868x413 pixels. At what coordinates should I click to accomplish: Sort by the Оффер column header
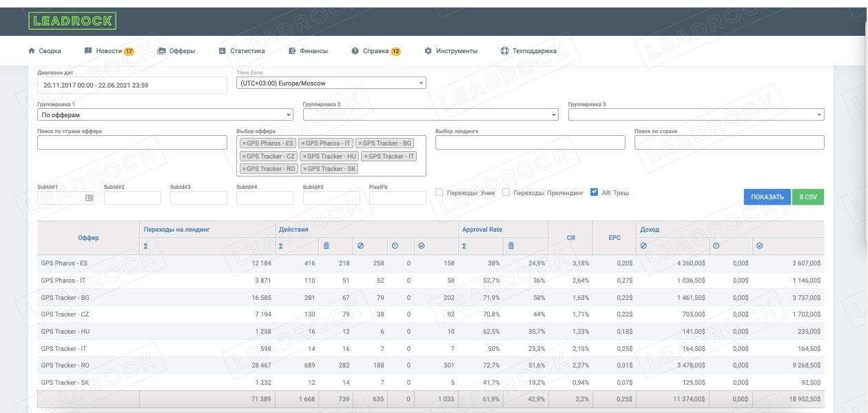click(88, 238)
